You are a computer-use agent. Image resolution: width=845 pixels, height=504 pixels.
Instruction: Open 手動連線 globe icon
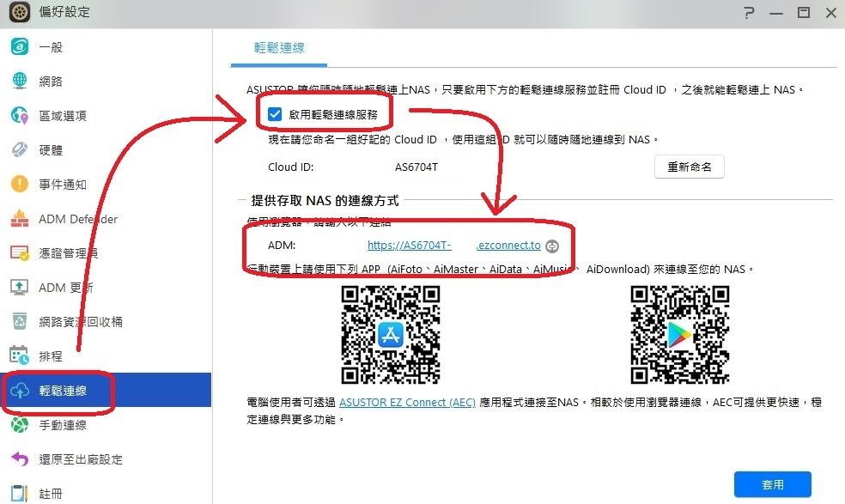20,425
